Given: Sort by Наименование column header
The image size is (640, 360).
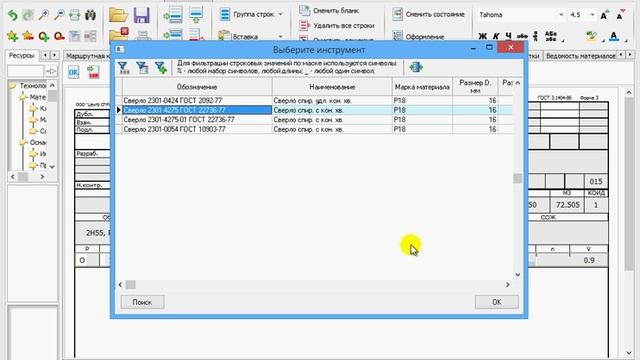Looking at the screenshot, I should click(332, 87).
